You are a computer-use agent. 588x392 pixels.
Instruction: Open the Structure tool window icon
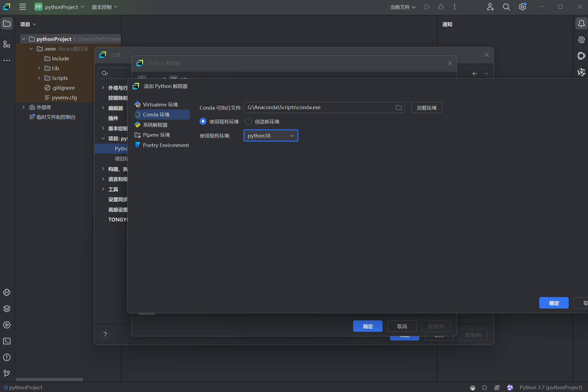[x=7, y=44]
